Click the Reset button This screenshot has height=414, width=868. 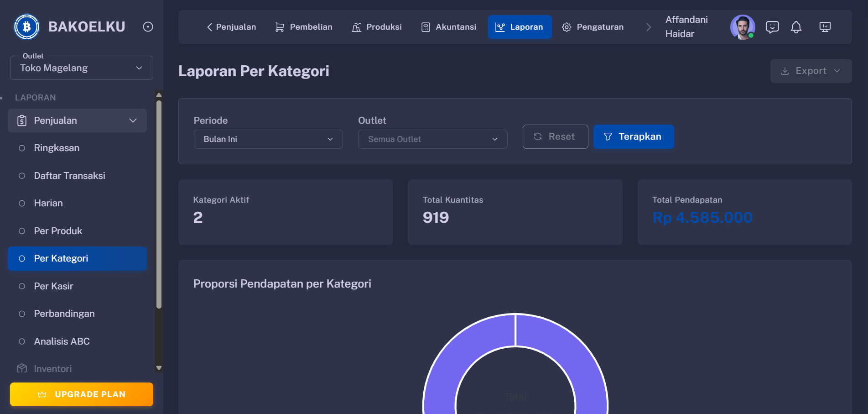pos(555,136)
